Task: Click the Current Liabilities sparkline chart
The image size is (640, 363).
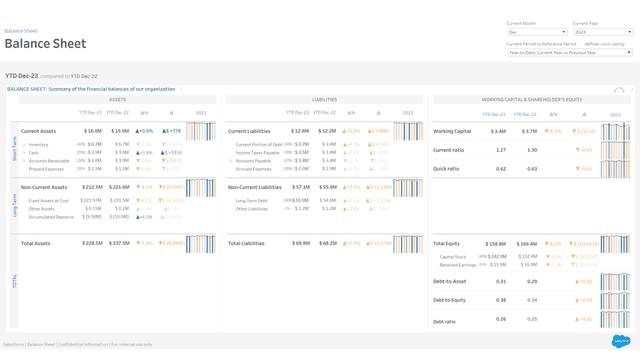Action: [x=408, y=131]
